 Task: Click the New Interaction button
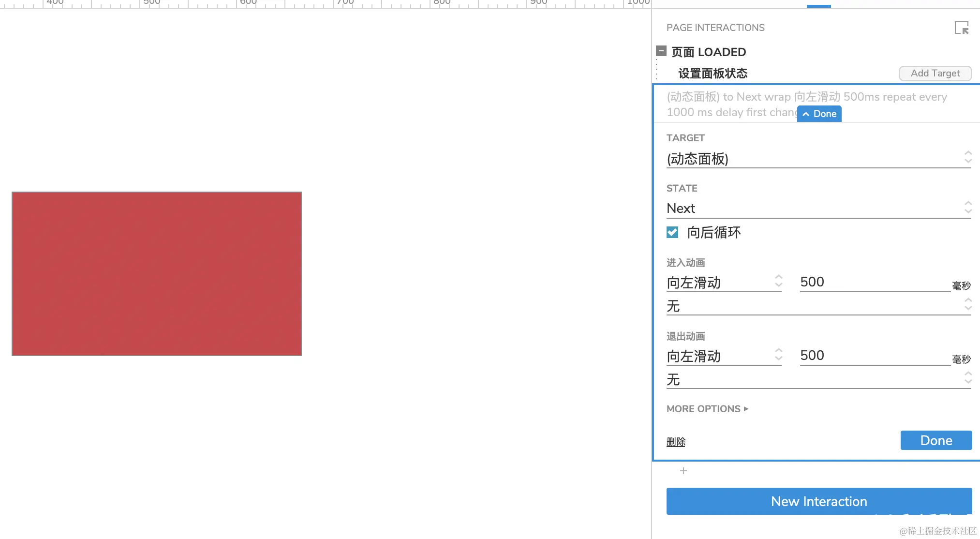[818, 501]
